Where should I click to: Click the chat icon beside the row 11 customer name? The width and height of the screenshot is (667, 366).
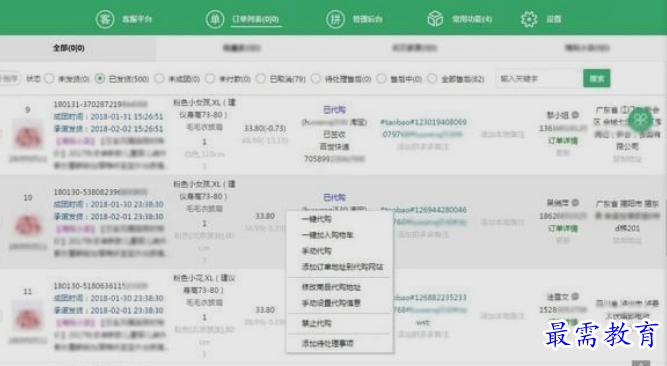[x=575, y=296]
